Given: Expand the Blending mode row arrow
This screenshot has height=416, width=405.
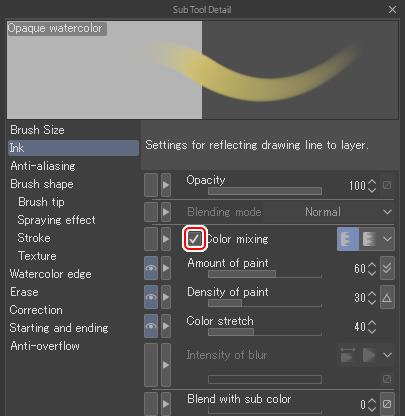Looking at the screenshot, I should [166, 212].
